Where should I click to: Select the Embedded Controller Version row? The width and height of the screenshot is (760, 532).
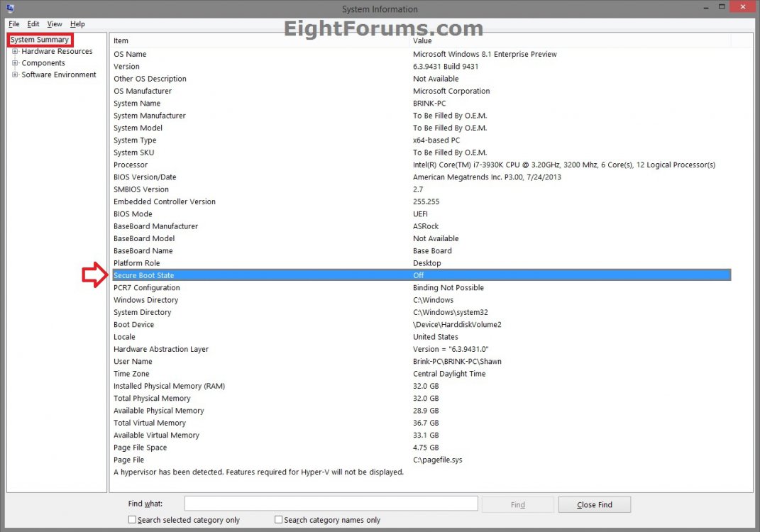(x=422, y=201)
